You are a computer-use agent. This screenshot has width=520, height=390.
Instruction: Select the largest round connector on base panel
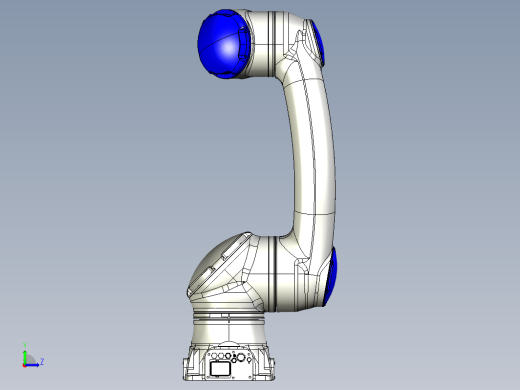(241, 358)
